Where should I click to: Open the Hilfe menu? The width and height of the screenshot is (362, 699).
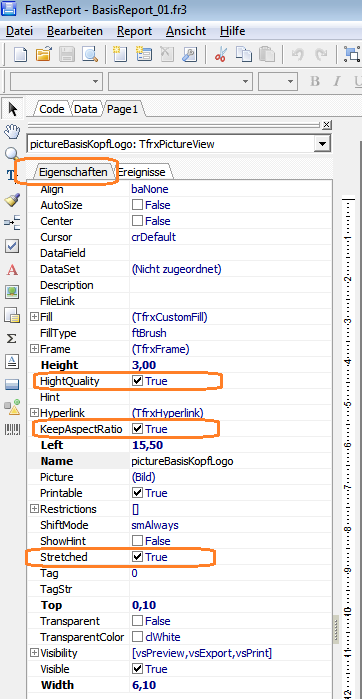click(233, 31)
